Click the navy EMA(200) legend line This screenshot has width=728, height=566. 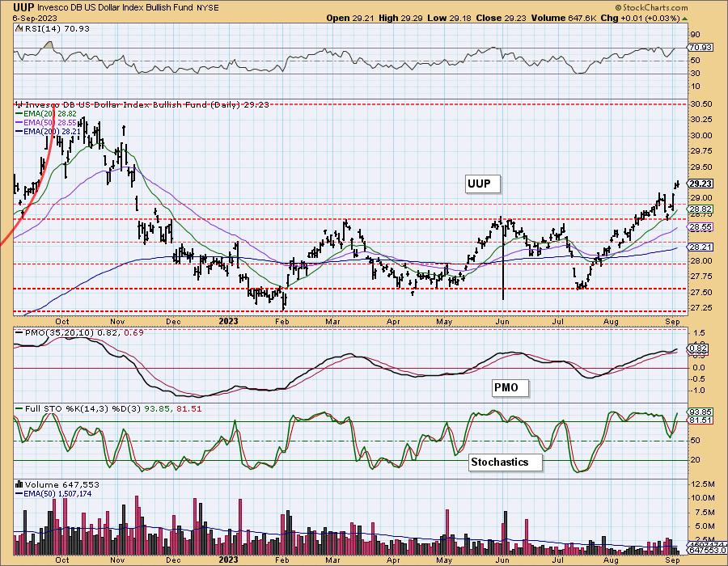point(19,132)
